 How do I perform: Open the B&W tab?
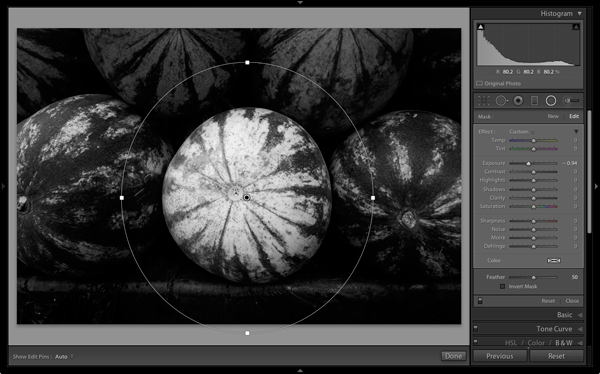coord(564,343)
